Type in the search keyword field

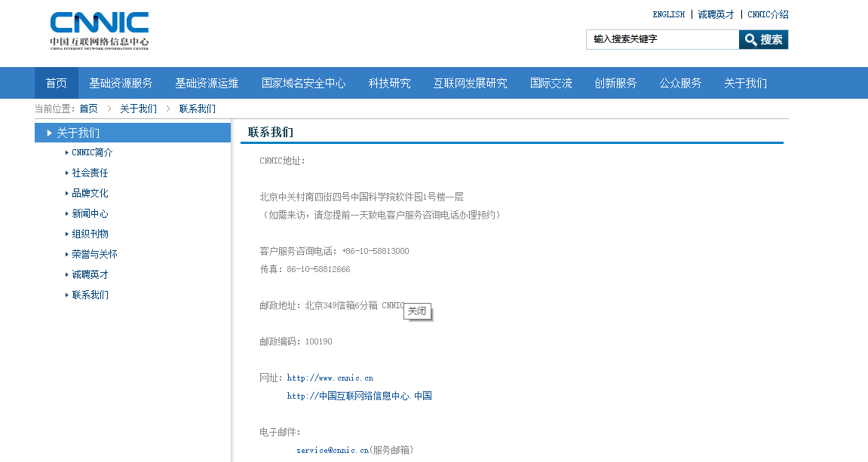coord(661,40)
